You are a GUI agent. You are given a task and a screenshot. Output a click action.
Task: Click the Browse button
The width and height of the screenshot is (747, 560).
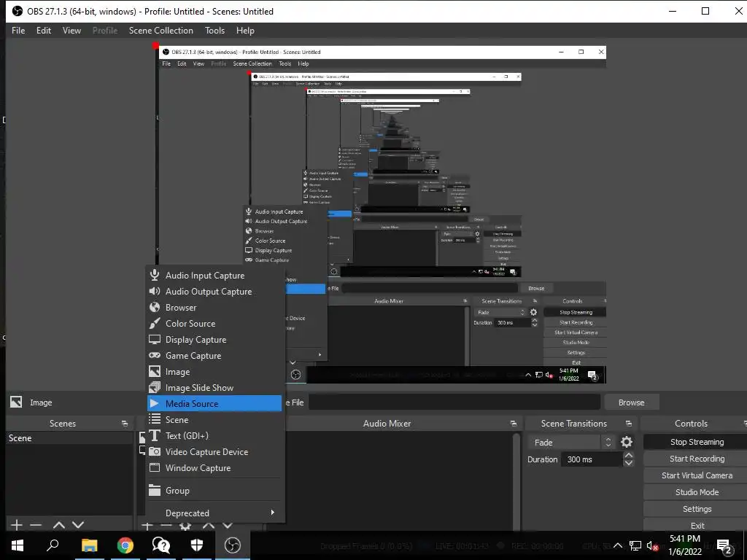pyautogui.click(x=631, y=402)
